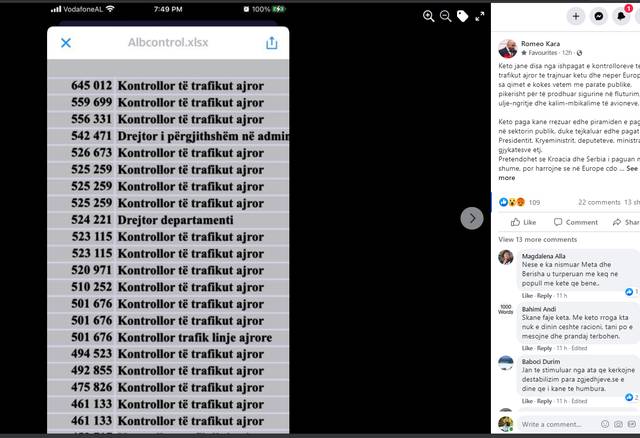The image size is (640, 438).
Task: Open Romeo Kara's profile name link
Action: click(540, 44)
